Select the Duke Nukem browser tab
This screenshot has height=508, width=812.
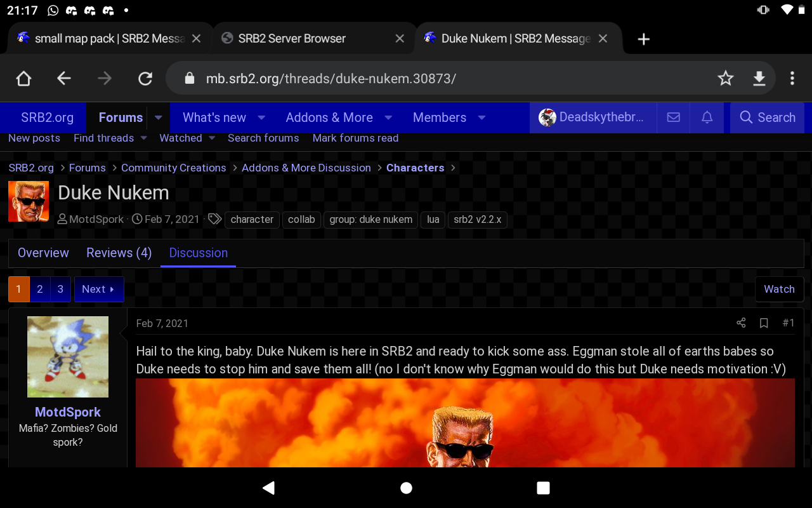coord(518,39)
